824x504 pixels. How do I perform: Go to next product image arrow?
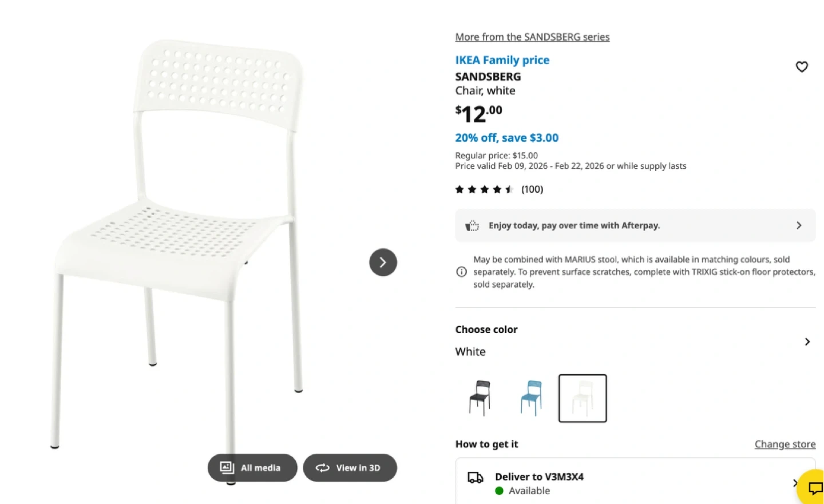383,263
